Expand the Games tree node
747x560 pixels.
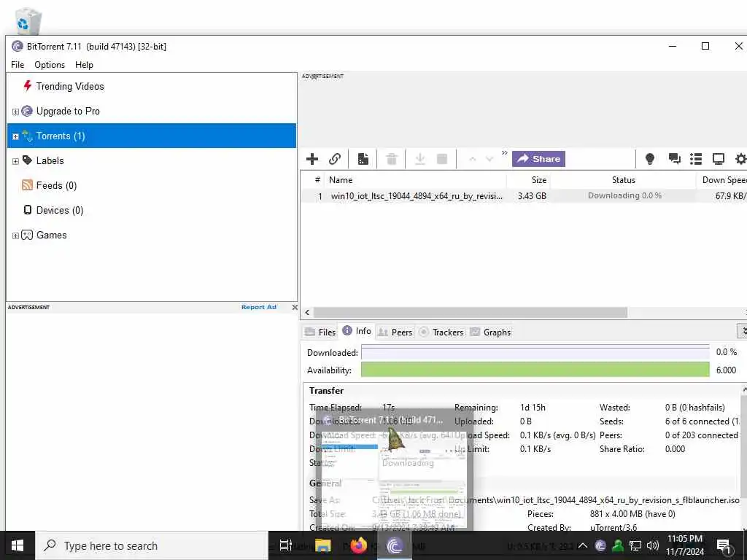pos(15,236)
